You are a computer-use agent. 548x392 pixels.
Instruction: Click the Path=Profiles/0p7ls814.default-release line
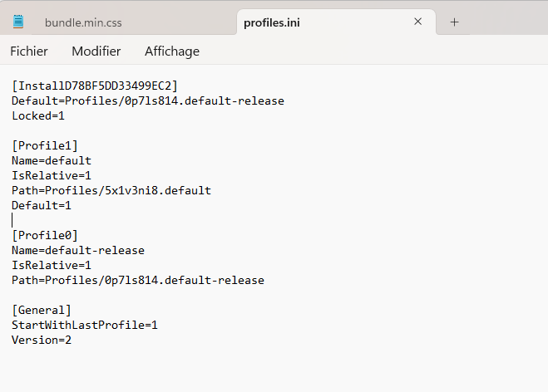pos(138,280)
